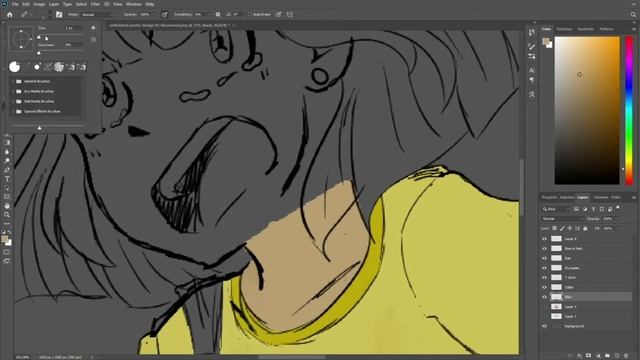Switch to the Color panel tab

click(546, 29)
